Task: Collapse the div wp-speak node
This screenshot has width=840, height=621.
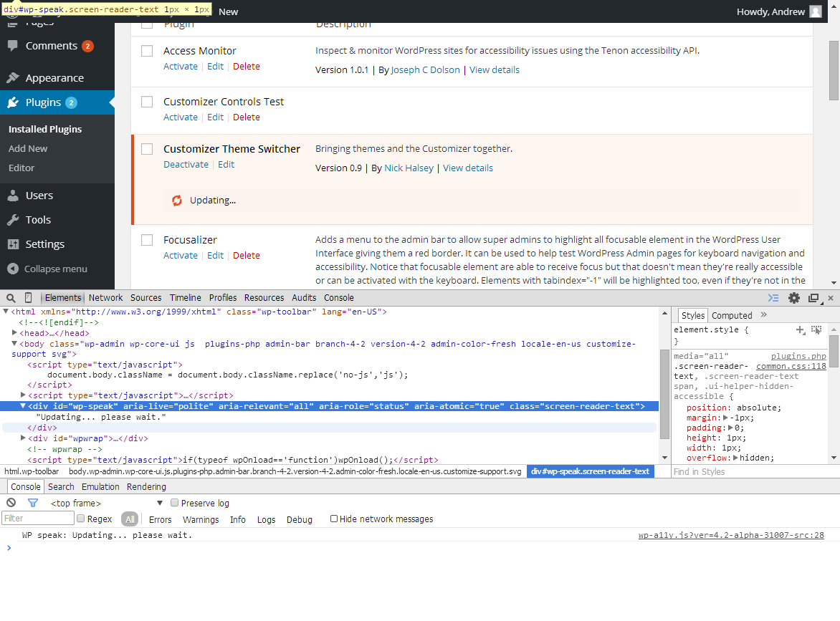Action: [x=23, y=406]
